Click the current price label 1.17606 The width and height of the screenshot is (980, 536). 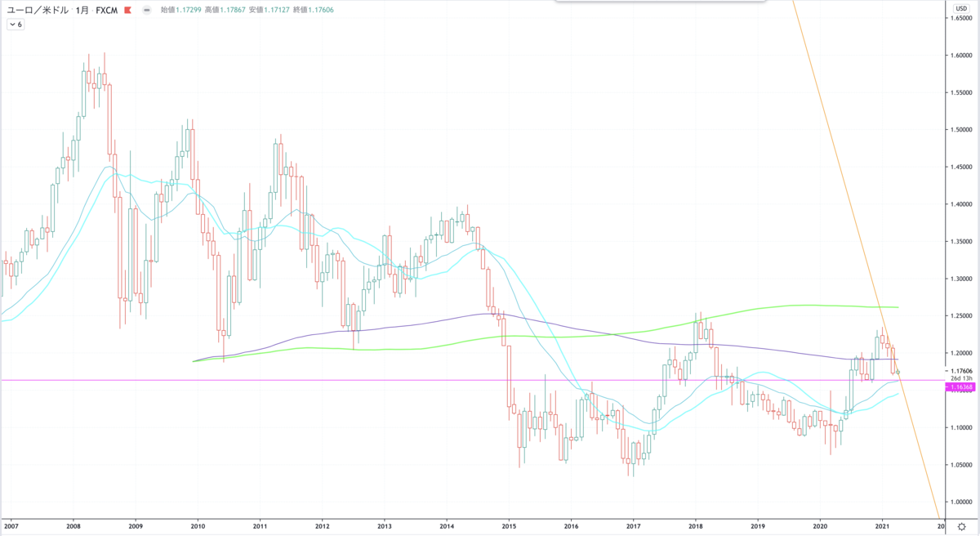point(960,371)
